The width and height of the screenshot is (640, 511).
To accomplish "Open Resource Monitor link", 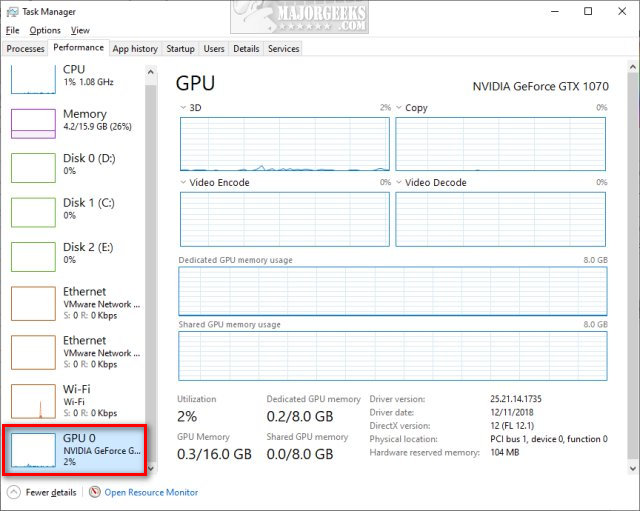I will (151, 492).
